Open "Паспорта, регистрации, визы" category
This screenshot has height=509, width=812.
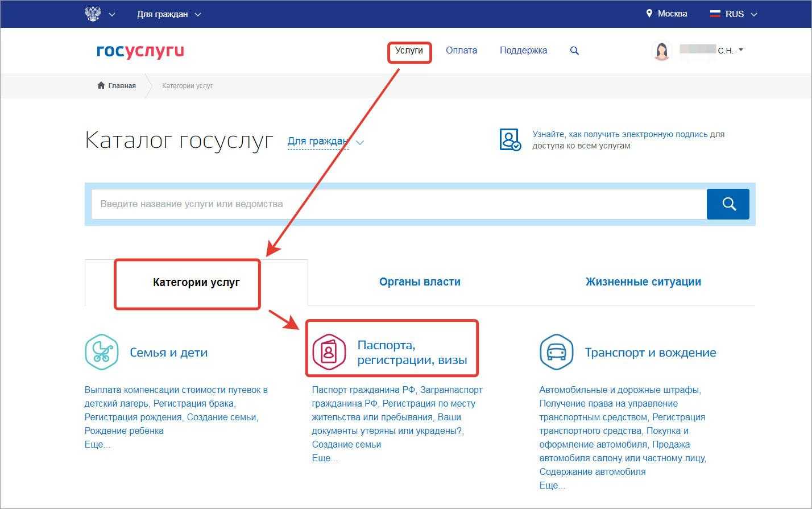(x=412, y=353)
